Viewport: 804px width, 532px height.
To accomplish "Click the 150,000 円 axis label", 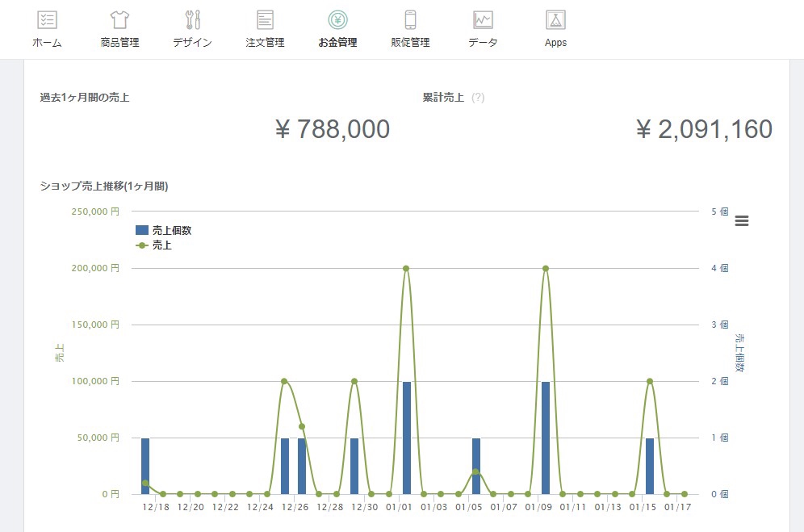I will [95, 325].
